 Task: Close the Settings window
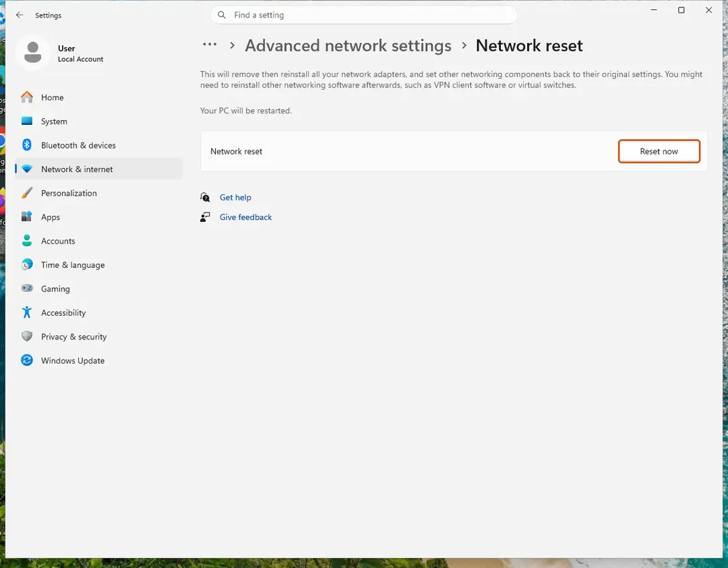(708, 9)
